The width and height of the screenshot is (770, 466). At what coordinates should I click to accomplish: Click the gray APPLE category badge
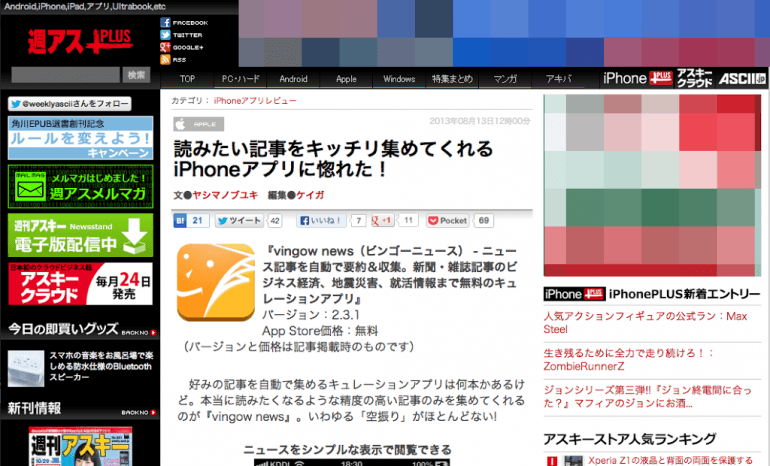[x=198, y=124]
